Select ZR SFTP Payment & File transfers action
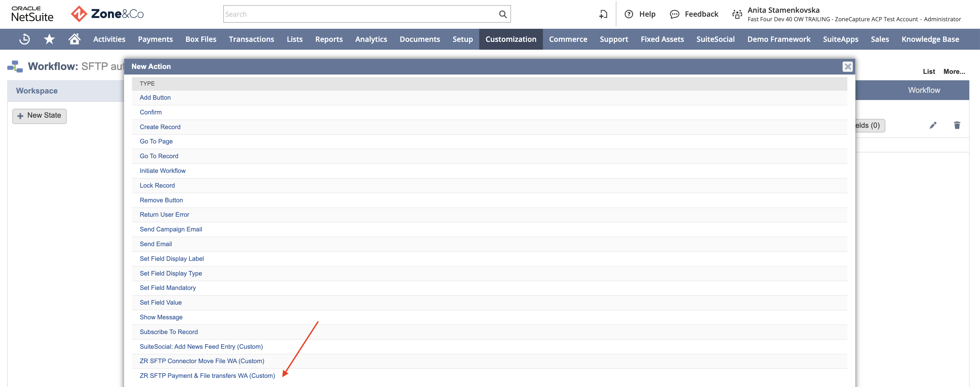 click(207, 376)
